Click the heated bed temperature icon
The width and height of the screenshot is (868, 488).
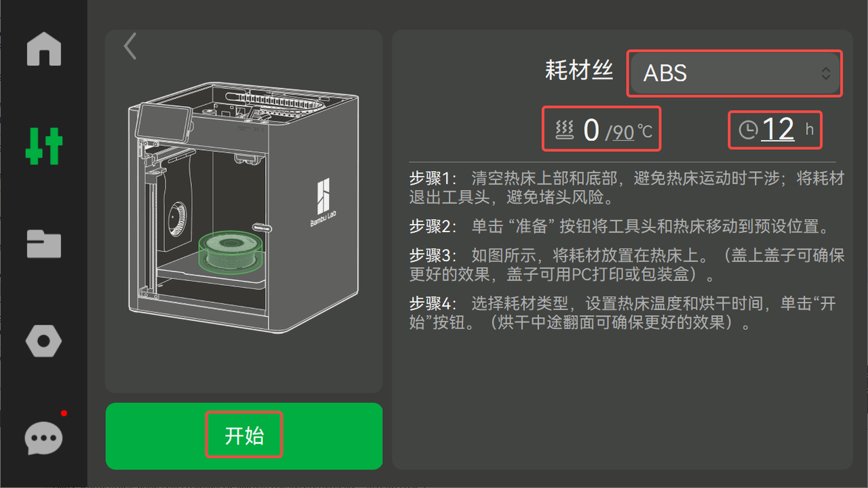[565, 130]
